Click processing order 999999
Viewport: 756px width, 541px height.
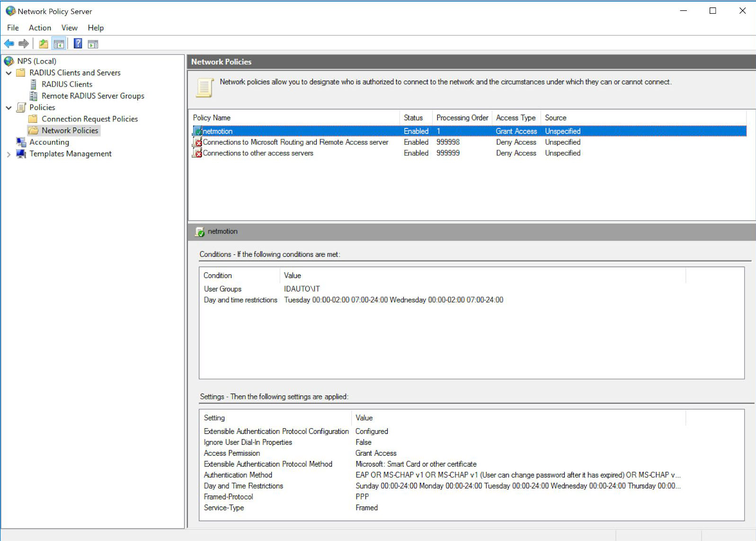[x=448, y=153]
